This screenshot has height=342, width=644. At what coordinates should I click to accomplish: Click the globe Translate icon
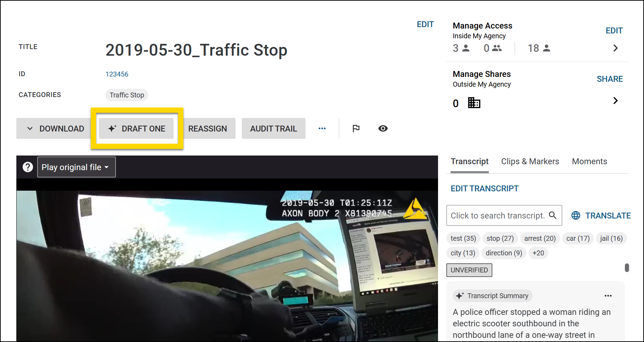(576, 215)
